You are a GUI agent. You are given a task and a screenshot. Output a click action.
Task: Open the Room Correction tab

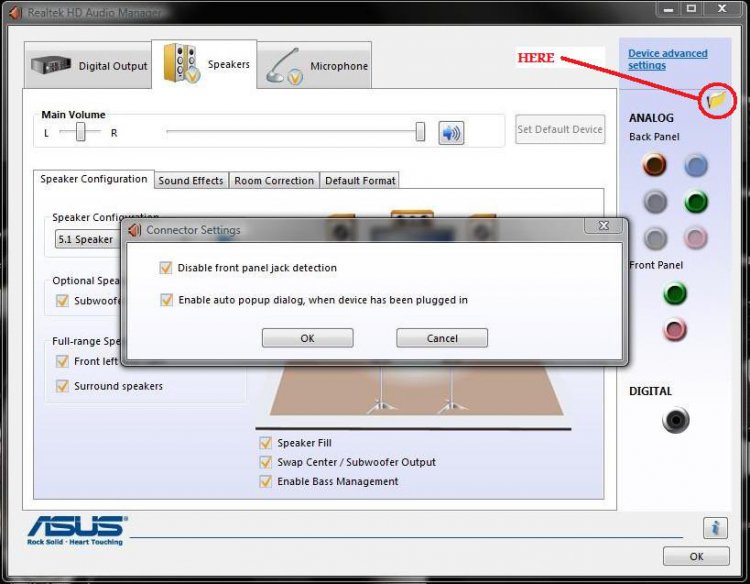point(274,181)
